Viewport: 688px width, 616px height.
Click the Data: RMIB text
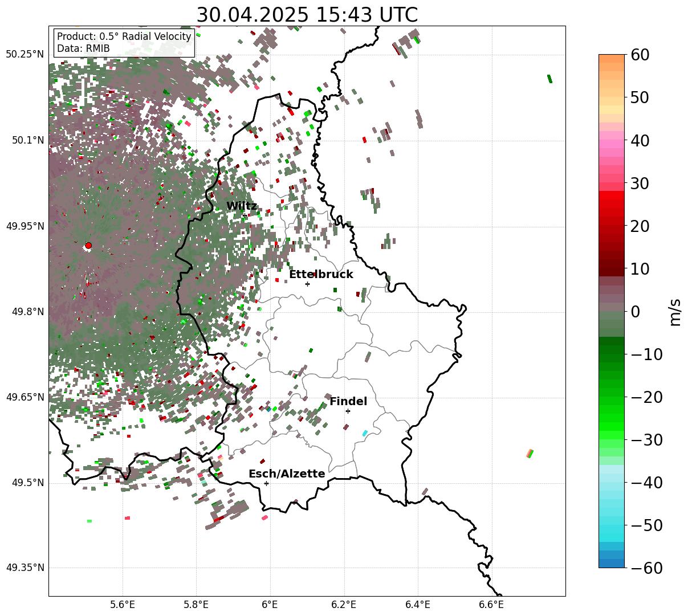pyautogui.click(x=83, y=49)
